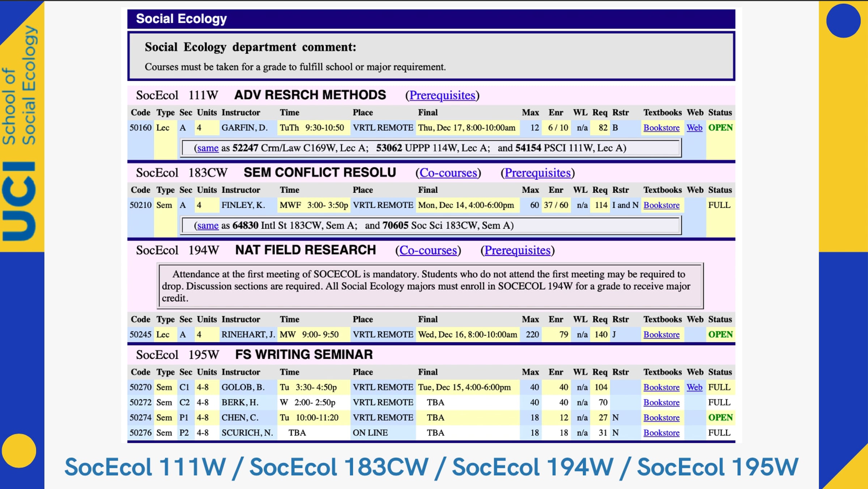Click NAT FIELD RESEARCH course title

click(x=305, y=250)
